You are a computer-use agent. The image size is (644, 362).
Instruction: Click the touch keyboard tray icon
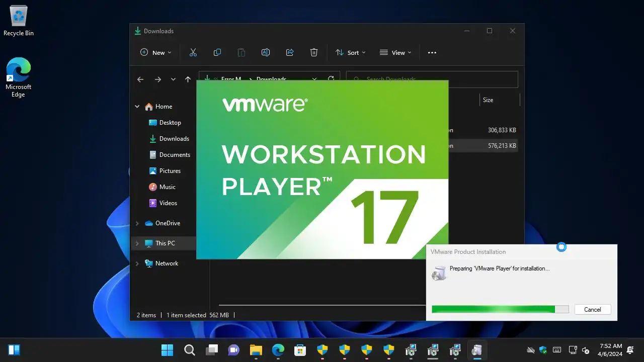[557, 350]
